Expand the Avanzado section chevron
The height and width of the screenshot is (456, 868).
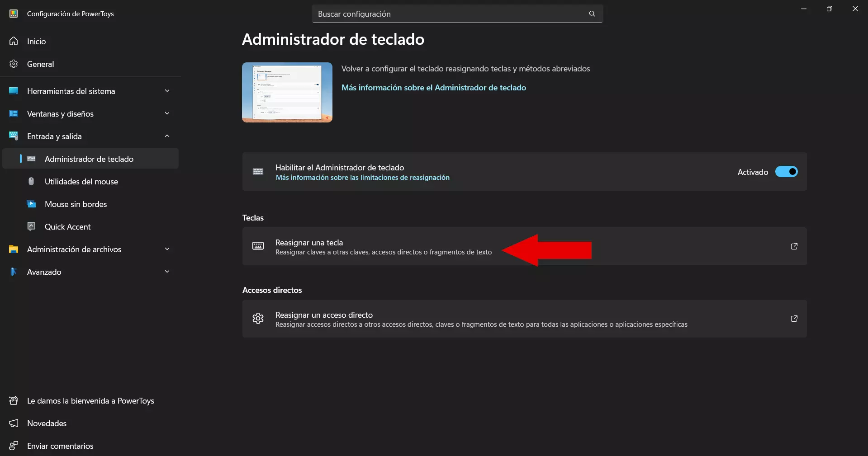167,272
